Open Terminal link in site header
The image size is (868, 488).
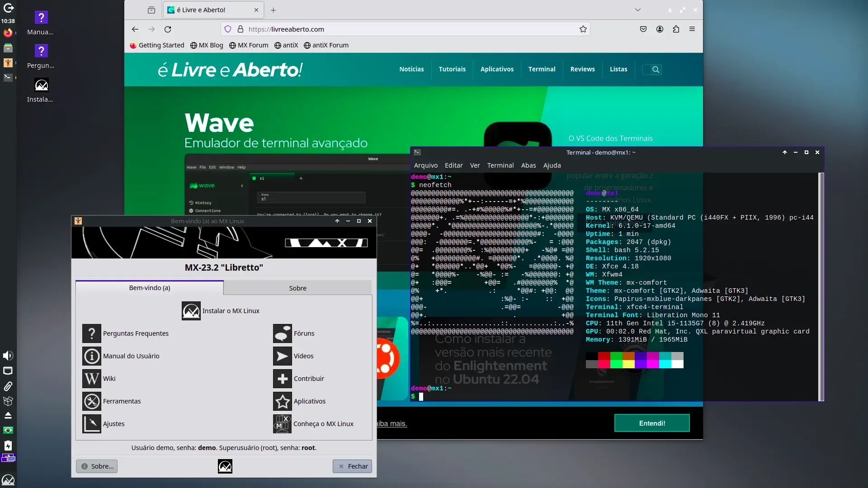click(542, 69)
